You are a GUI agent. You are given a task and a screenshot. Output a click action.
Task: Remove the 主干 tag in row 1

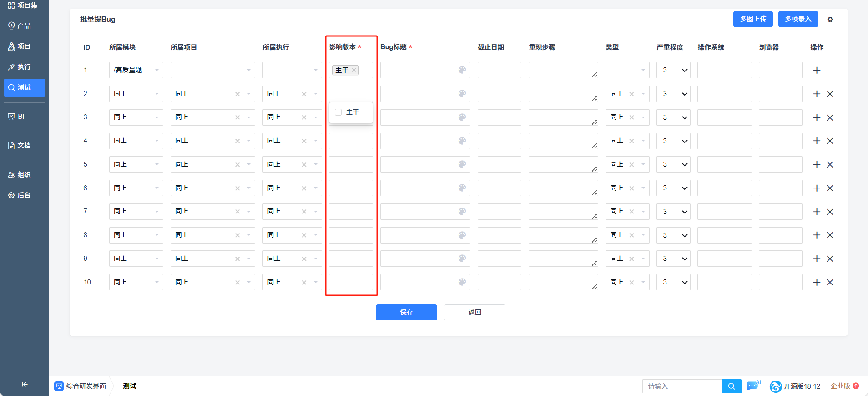coord(354,70)
